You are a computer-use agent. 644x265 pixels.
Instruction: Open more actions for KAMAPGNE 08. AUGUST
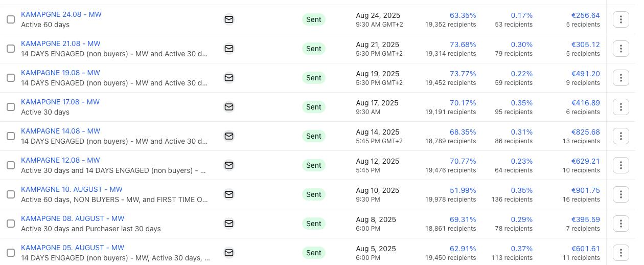[x=620, y=224]
